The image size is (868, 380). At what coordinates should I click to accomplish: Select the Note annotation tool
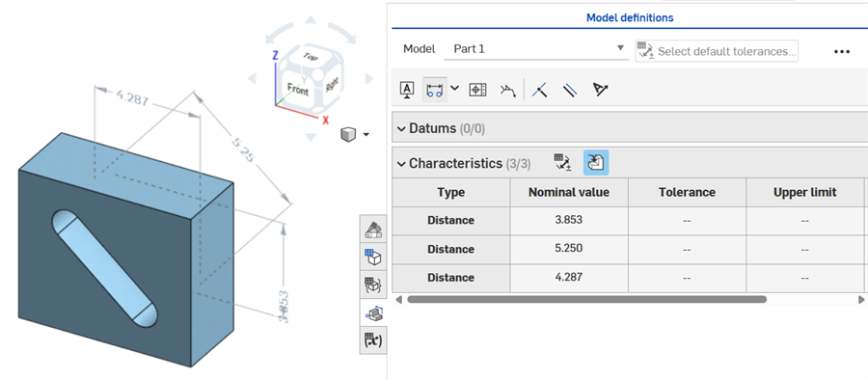(407, 89)
